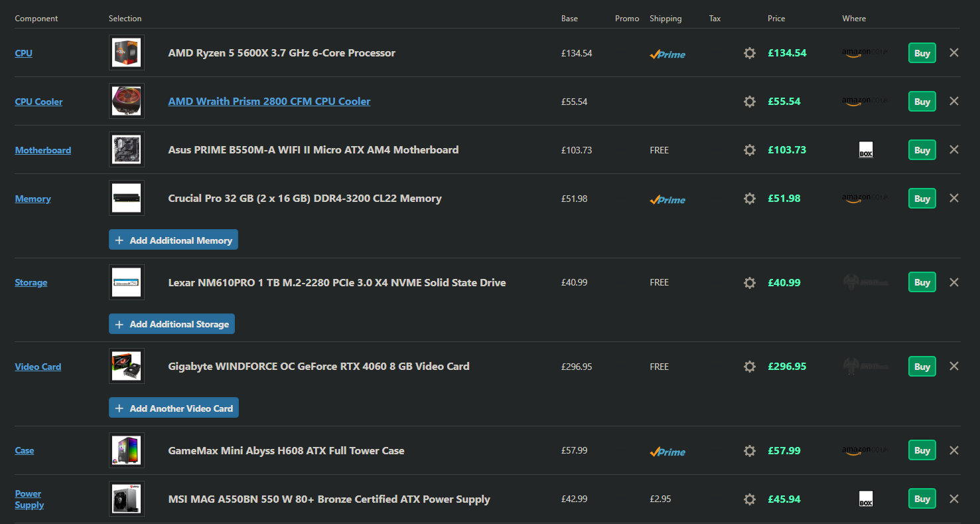The width and height of the screenshot is (980, 524).
Task: Open Gigabyte RTX 4060 thumbnail
Action: (x=127, y=367)
